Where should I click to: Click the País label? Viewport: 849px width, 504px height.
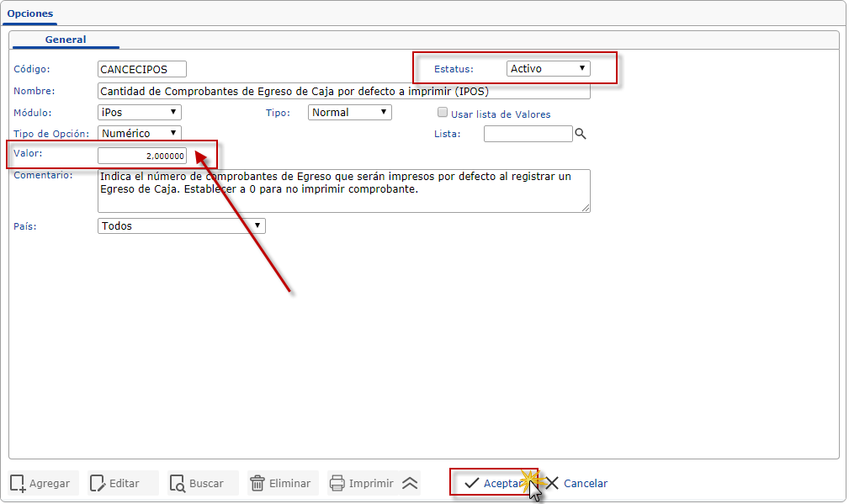point(25,226)
